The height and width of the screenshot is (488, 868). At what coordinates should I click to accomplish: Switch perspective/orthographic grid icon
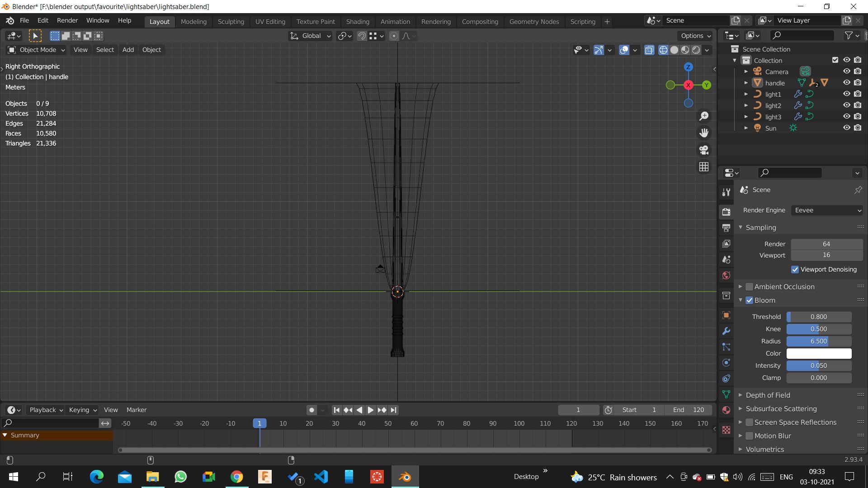tap(704, 167)
